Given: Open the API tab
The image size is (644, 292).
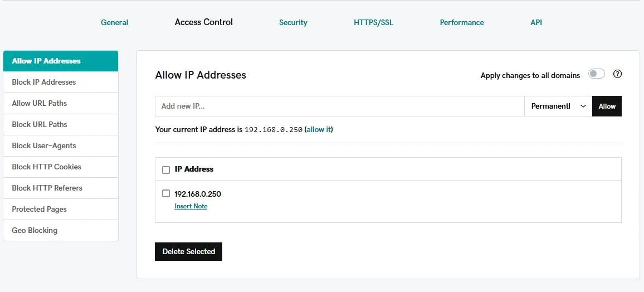Looking at the screenshot, I should (x=536, y=22).
